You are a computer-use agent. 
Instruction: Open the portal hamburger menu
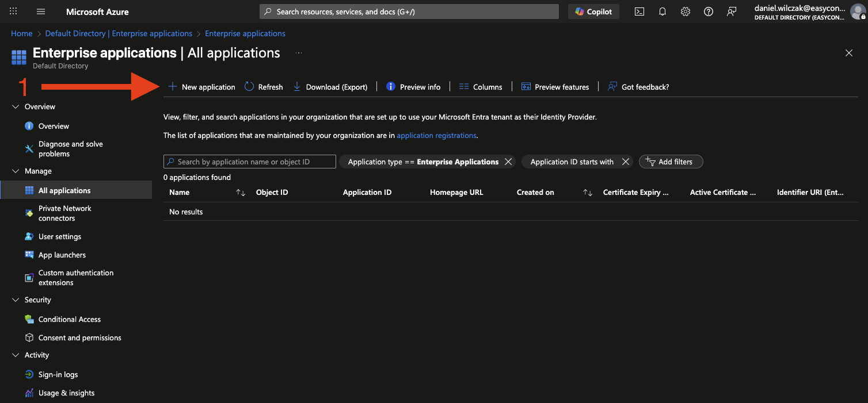tap(41, 11)
